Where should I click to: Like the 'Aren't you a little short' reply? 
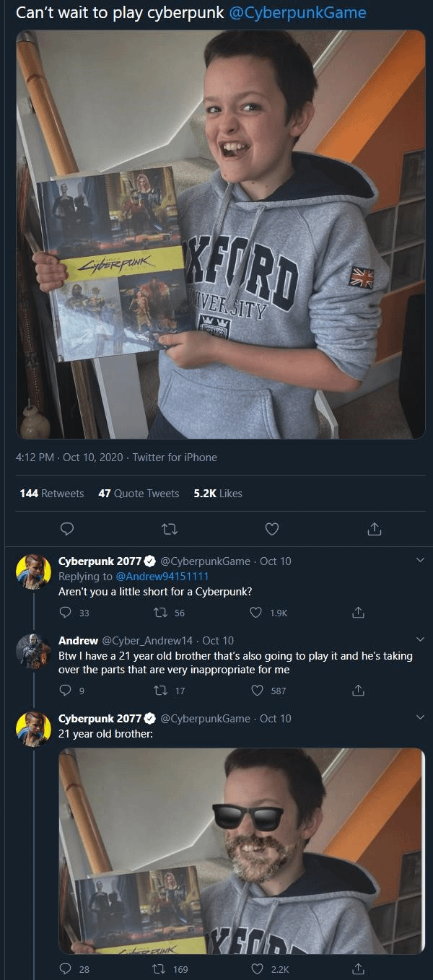255,613
